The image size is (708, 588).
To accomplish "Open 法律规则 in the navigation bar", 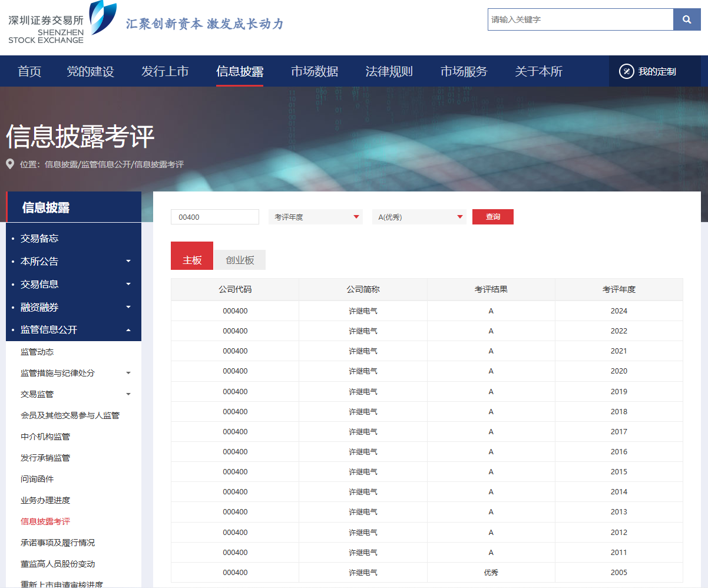I will (x=389, y=71).
